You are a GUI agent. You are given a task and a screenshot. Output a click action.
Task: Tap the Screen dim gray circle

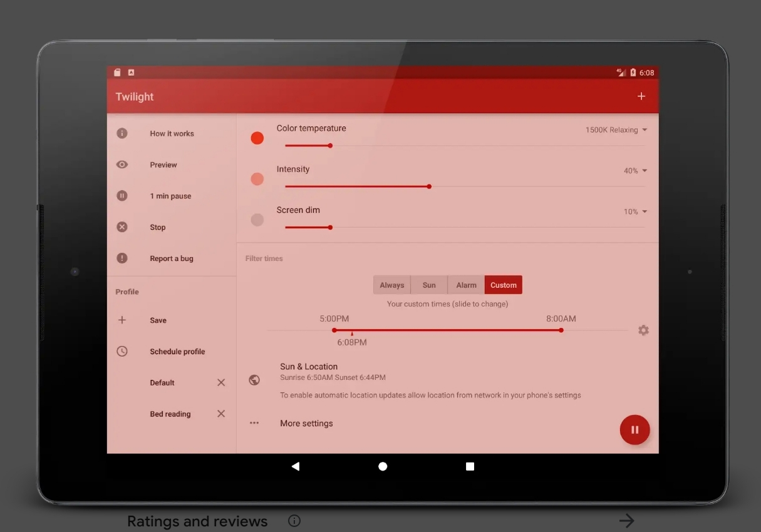point(257,220)
